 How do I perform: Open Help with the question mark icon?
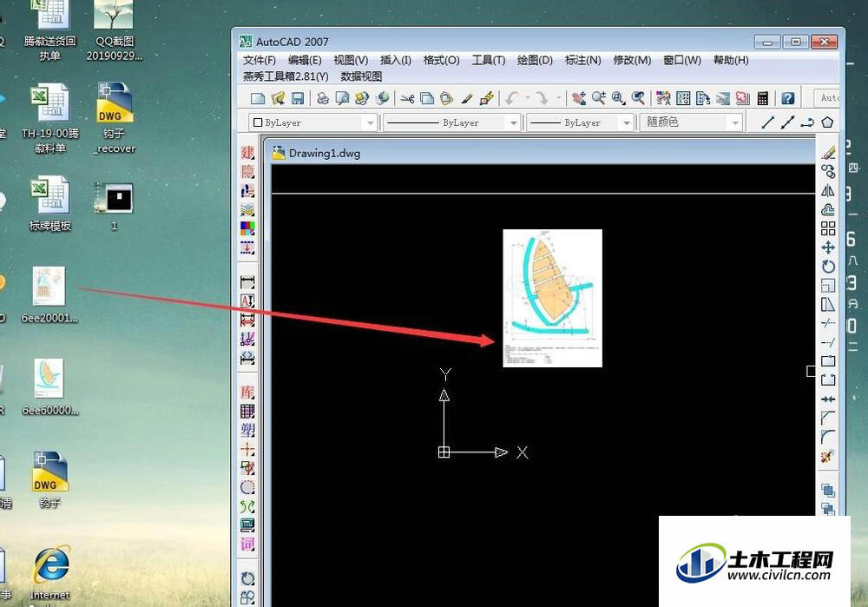[x=788, y=99]
